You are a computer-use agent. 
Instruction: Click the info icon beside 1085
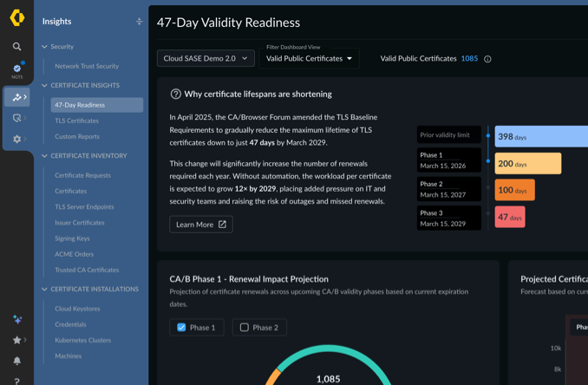487,59
